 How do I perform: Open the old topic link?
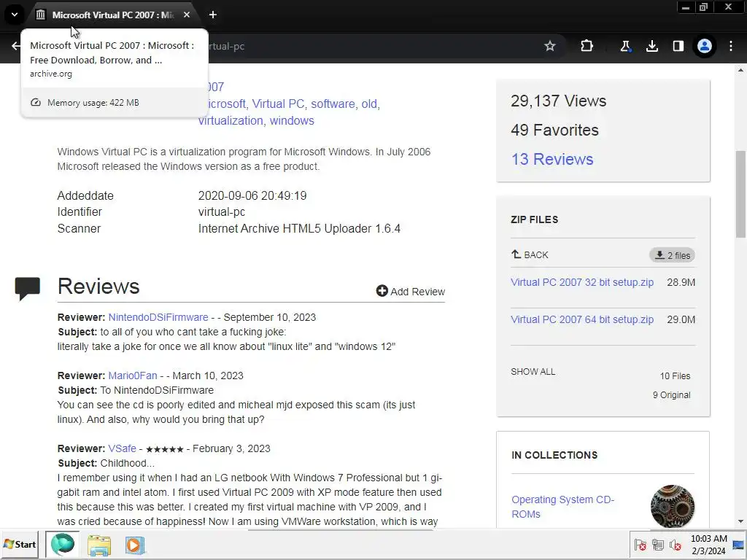(368, 104)
